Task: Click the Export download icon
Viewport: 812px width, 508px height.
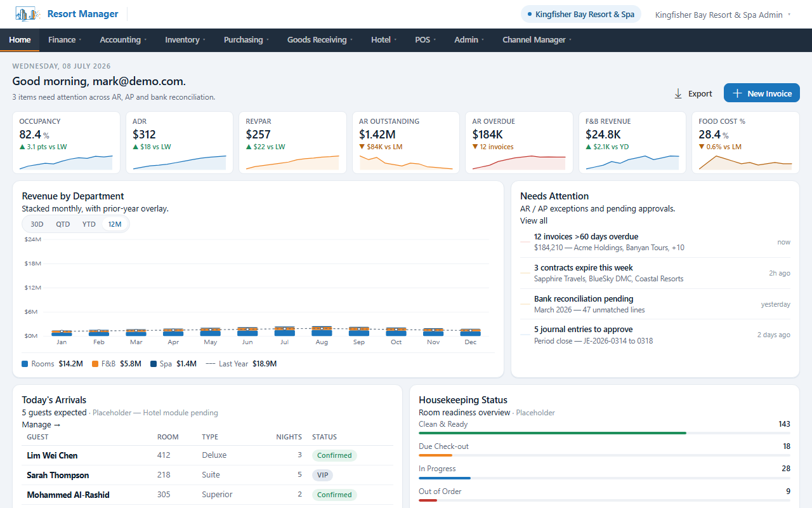Action: (678, 93)
